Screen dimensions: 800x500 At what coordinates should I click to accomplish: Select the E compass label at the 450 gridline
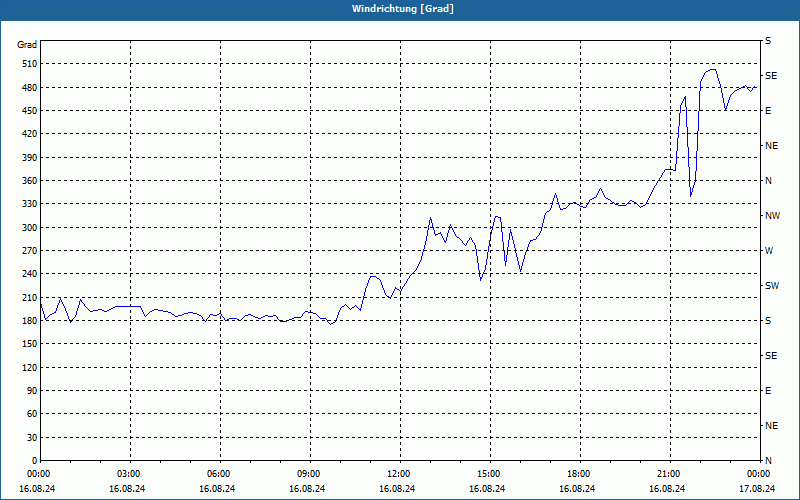(768, 111)
